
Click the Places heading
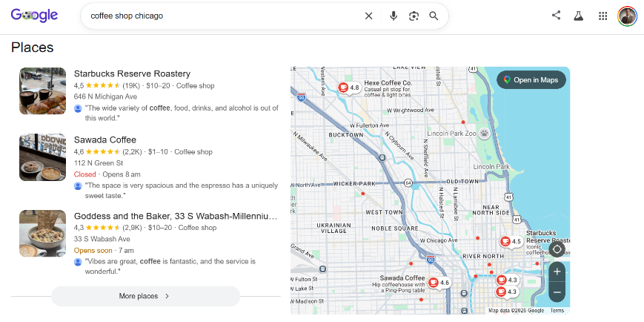33,47
